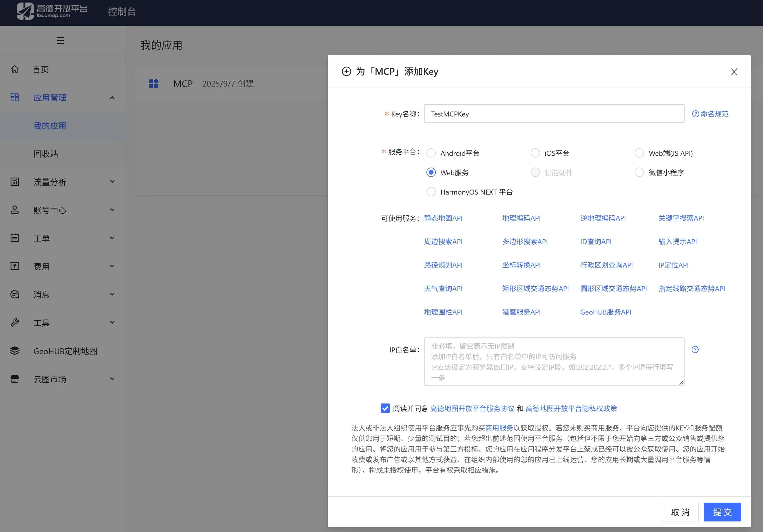This screenshot has width=763, height=532.
Task: Select Android平台 radio button
Action: 431,153
